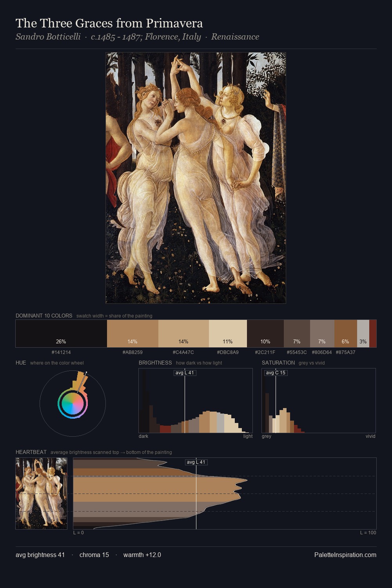Click the light grey 3% swatch

click(x=363, y=334)
